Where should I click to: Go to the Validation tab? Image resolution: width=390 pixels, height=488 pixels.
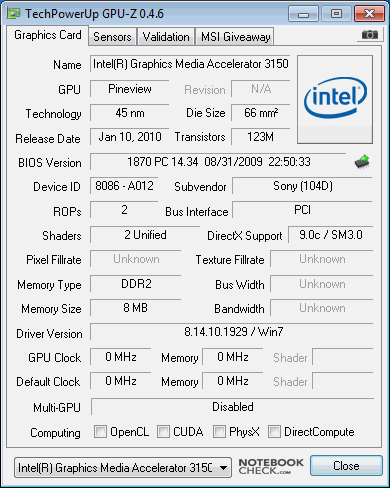coord(166,37)
